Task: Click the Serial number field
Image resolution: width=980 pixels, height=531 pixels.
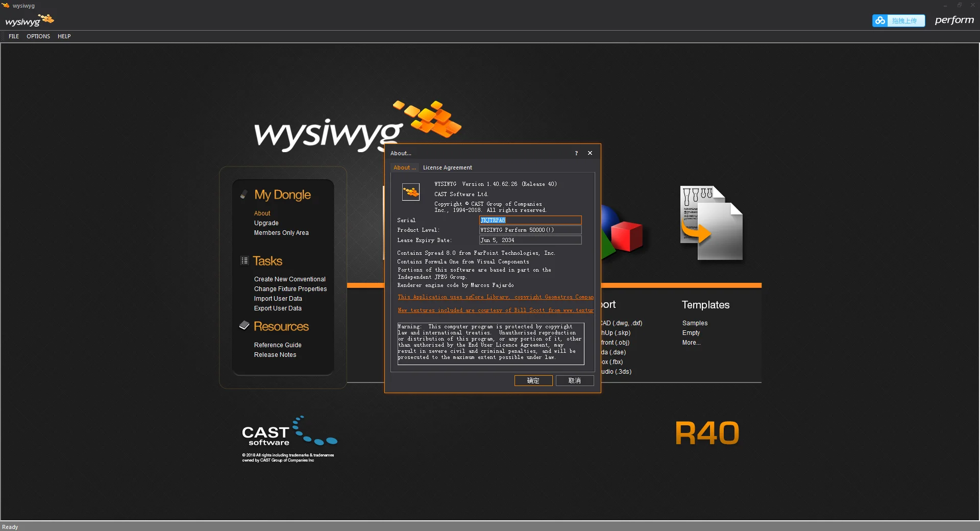Action: (x=530, y=220)
